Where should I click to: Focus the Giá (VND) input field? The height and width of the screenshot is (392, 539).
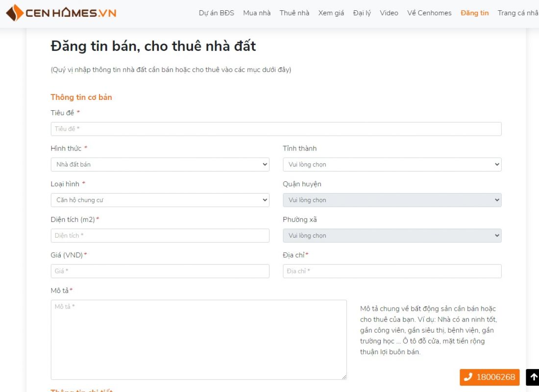point(160,271)
